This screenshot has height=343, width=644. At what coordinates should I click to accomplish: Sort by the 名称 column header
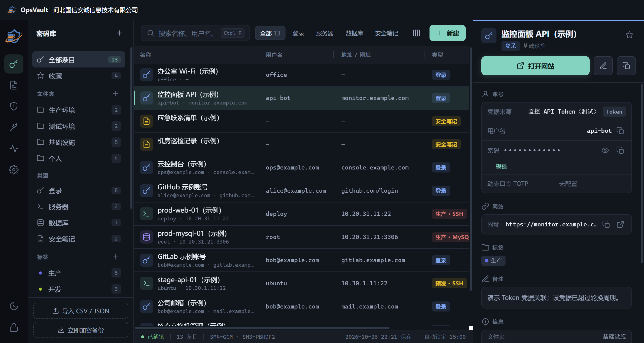pos(145,55)
